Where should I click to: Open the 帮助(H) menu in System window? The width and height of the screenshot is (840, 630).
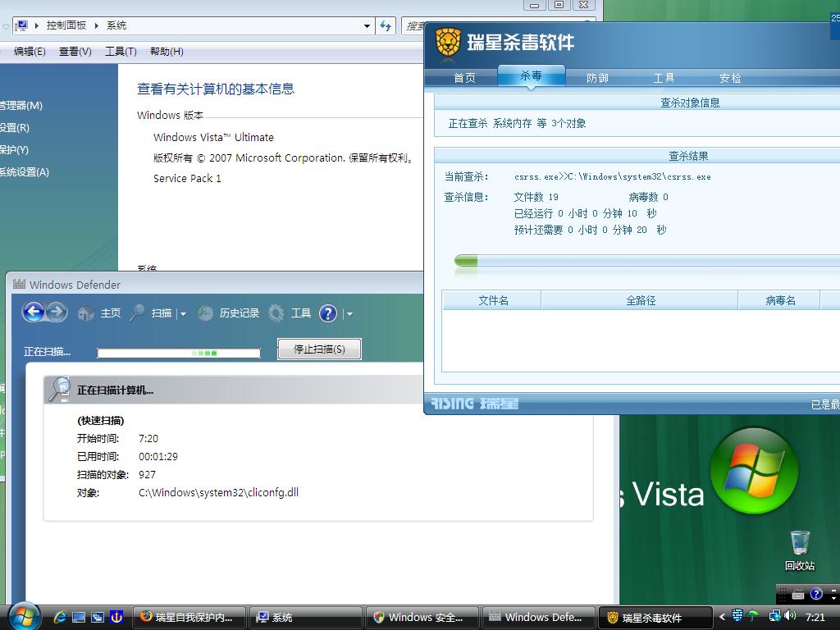point(167,52)
